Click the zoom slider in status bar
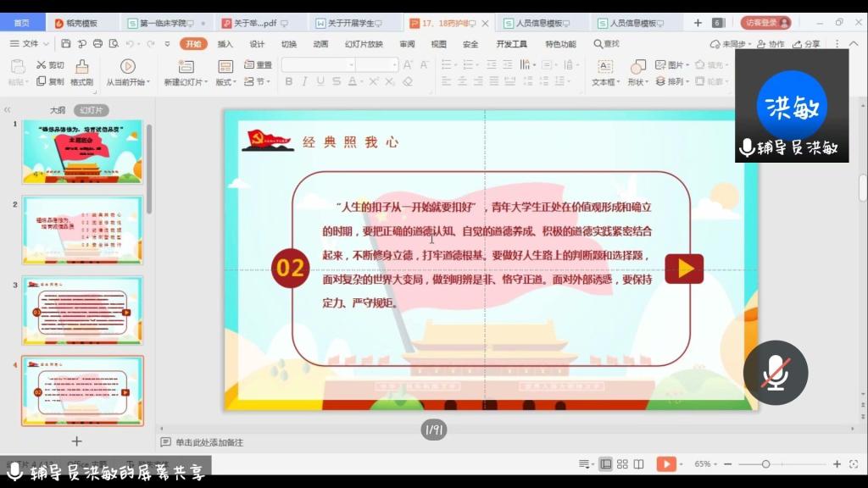The image size is (868, 488). (765, 464)
